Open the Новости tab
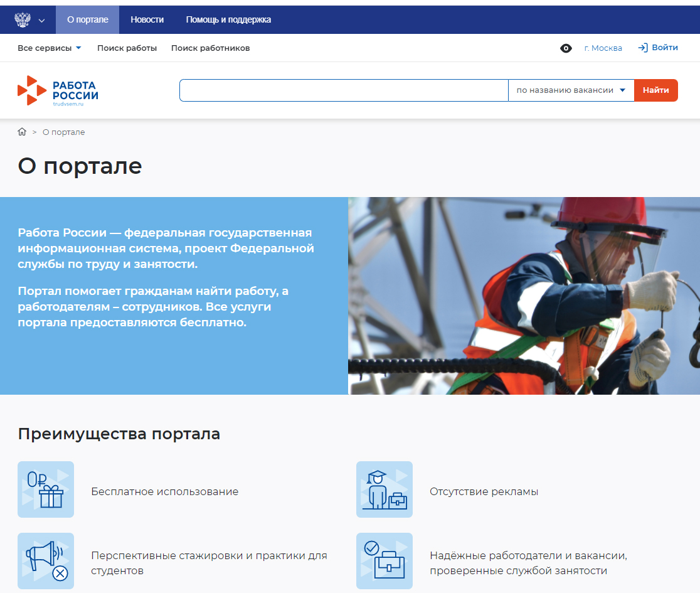 point(147,19)
